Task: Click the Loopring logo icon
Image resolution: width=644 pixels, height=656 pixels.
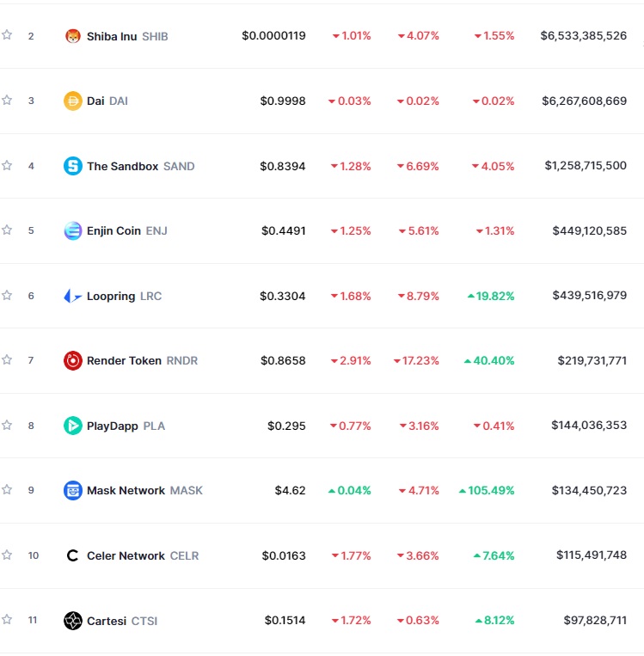Action: (73, 296)
